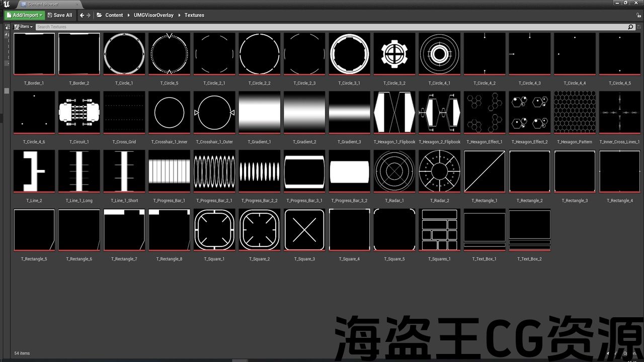Click the search magnifier icon
The image size is (644, 362).
tap(630, 27)
